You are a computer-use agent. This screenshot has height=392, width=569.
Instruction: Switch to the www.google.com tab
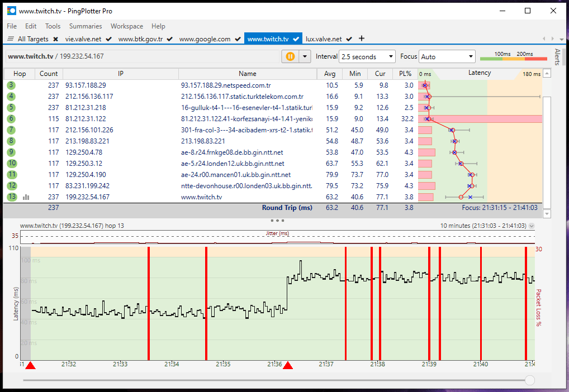click(205, 39)
